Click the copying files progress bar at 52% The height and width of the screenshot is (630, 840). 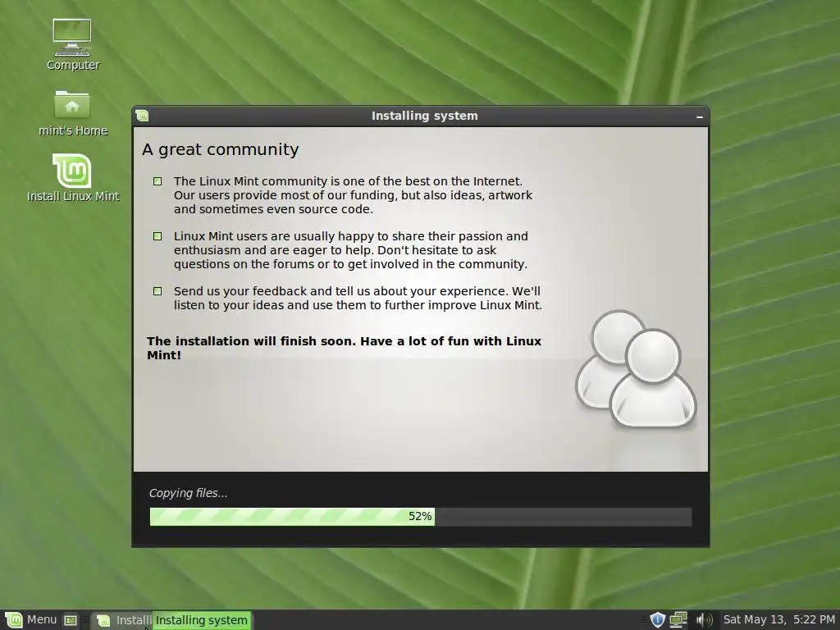(x=421, y=517)
